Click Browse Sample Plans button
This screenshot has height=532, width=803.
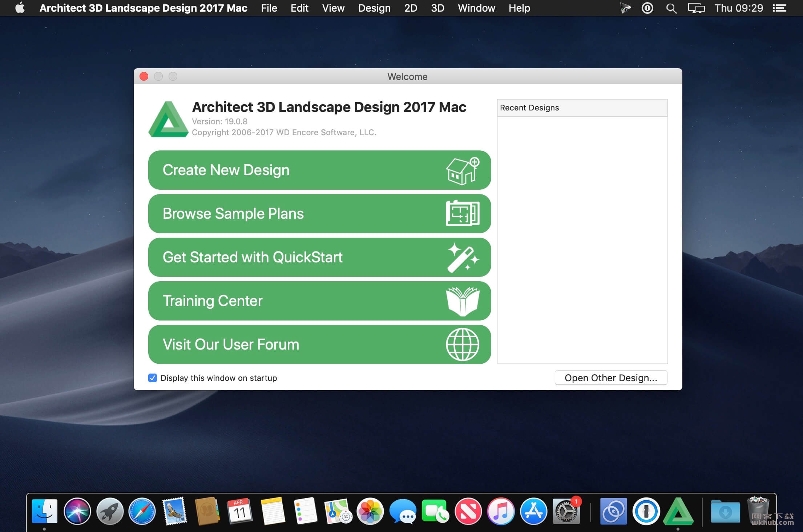(319, 214)
